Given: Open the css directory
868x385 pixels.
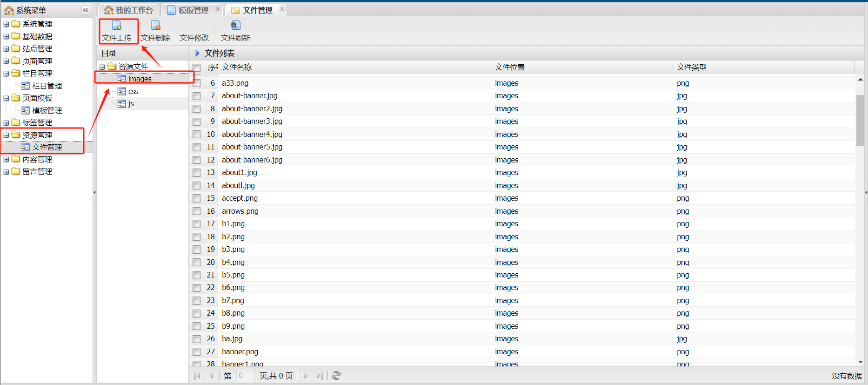Looking at the screenshot, I should coord(133,91).
